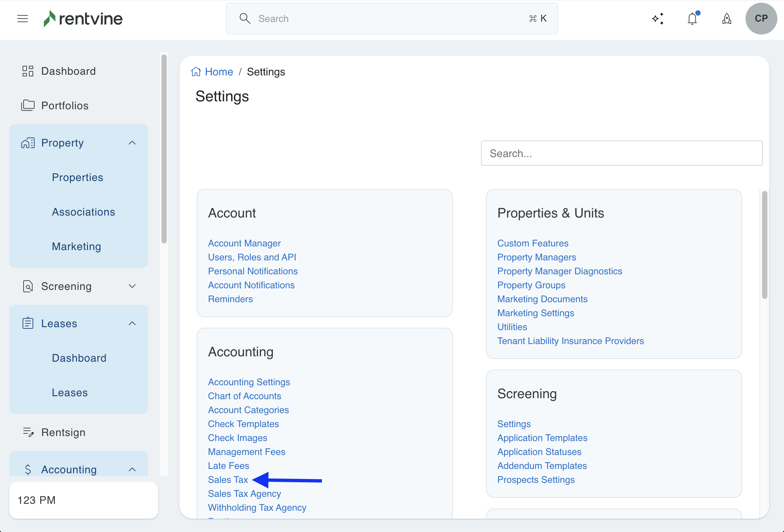Expand the Screening sidebar section
784x532 pixels.
pos(132,286)
